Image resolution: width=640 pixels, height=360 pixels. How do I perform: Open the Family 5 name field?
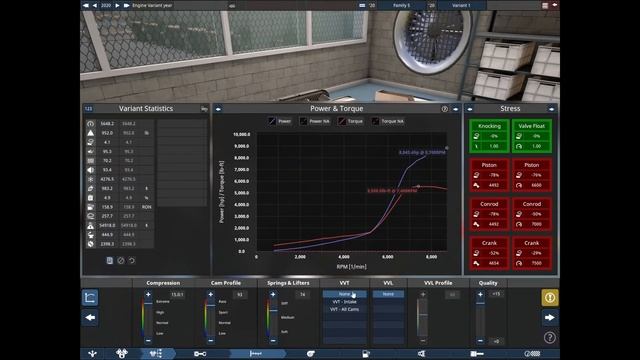[402, 5]
